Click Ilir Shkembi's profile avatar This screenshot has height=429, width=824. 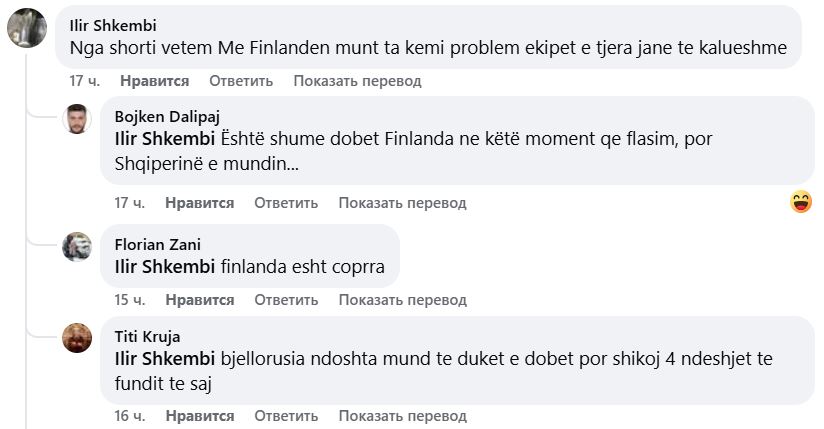coord(27,28)
